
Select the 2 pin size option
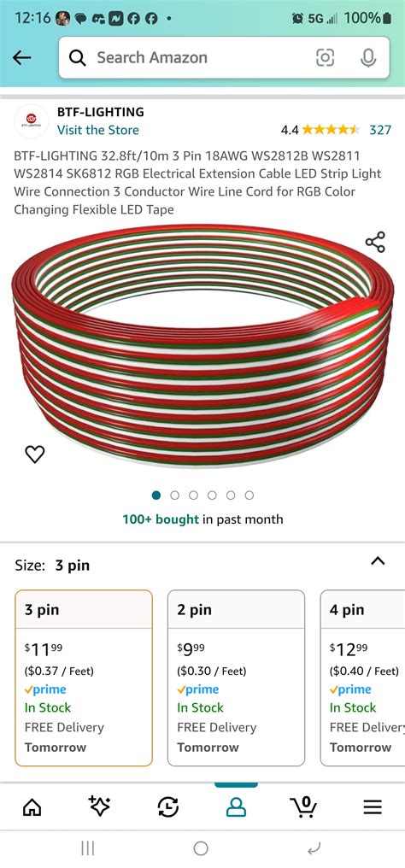(236, 678)
